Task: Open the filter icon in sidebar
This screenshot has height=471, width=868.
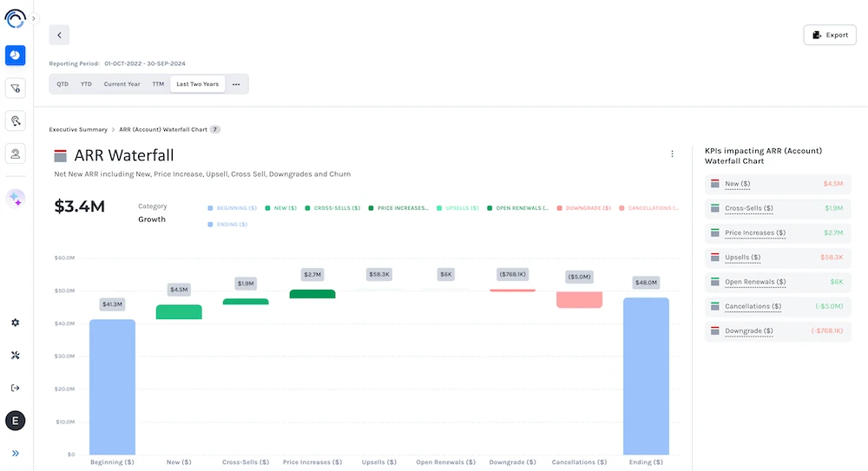Action: click(15, 88)
